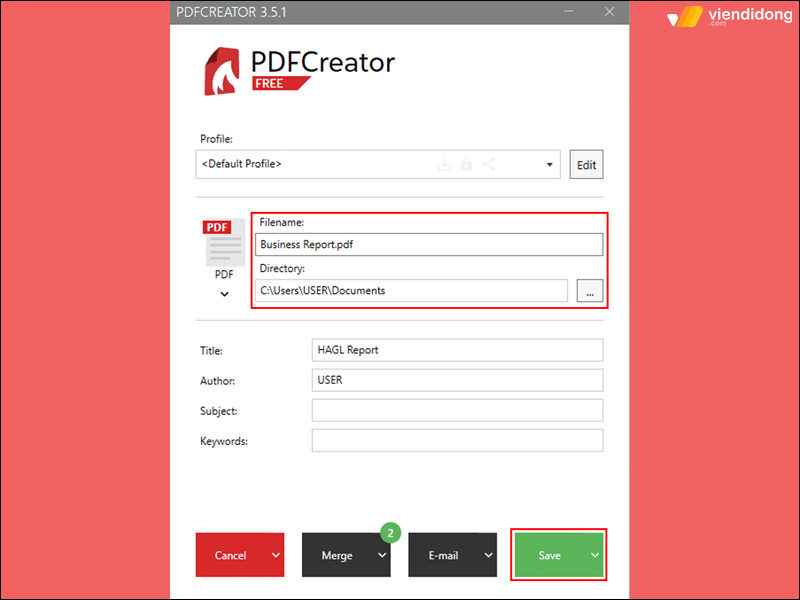Select the PDF output format icon

[x=224, y=242]
